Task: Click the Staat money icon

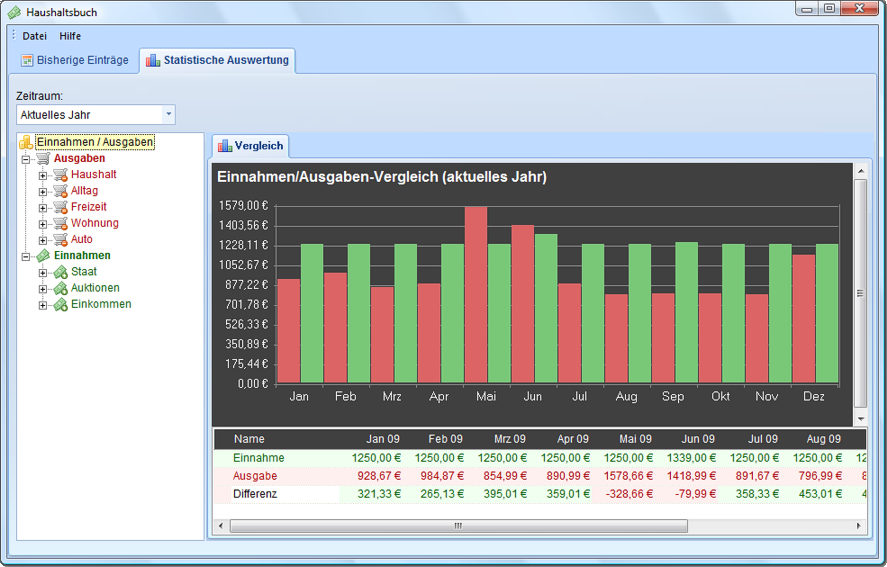Action: click(61, 272)
